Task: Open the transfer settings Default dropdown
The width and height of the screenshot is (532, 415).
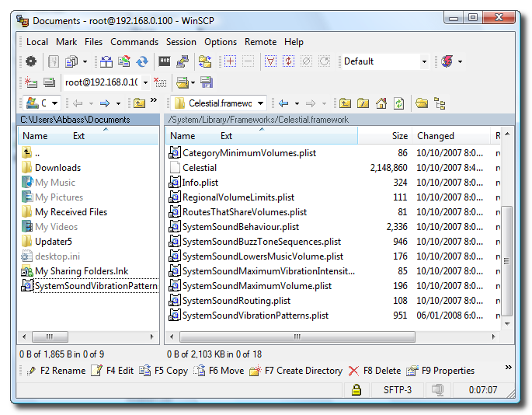Action: coord(424,61)
